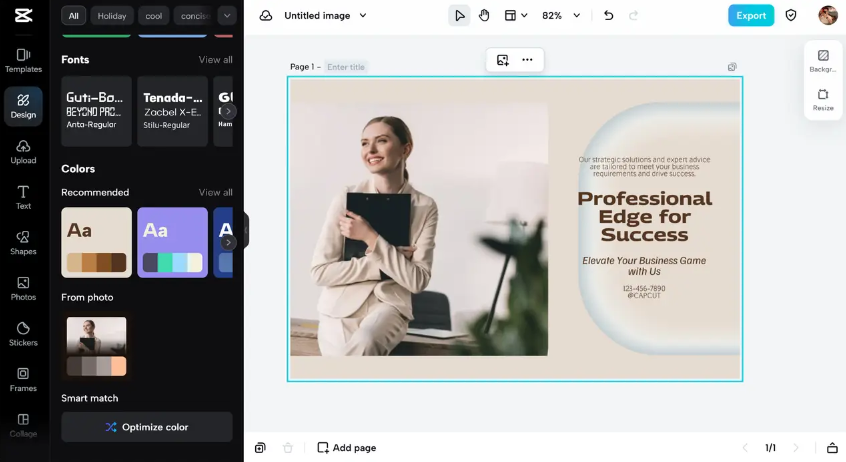846x462 pixels.
Task: Open the Stickers panel
Action: coord(23,333)
